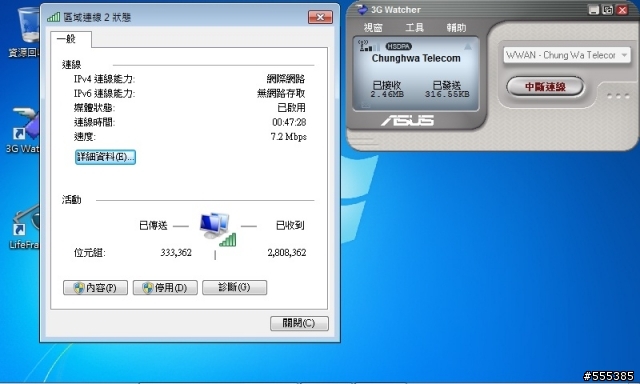Viewport: 640px width, 384px height.
Task: Click the 媒體狀態 label
Action: click(94, 108)
